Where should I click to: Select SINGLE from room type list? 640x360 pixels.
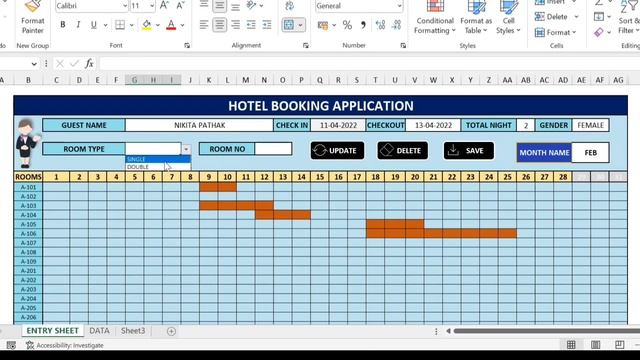pos(158,159)
